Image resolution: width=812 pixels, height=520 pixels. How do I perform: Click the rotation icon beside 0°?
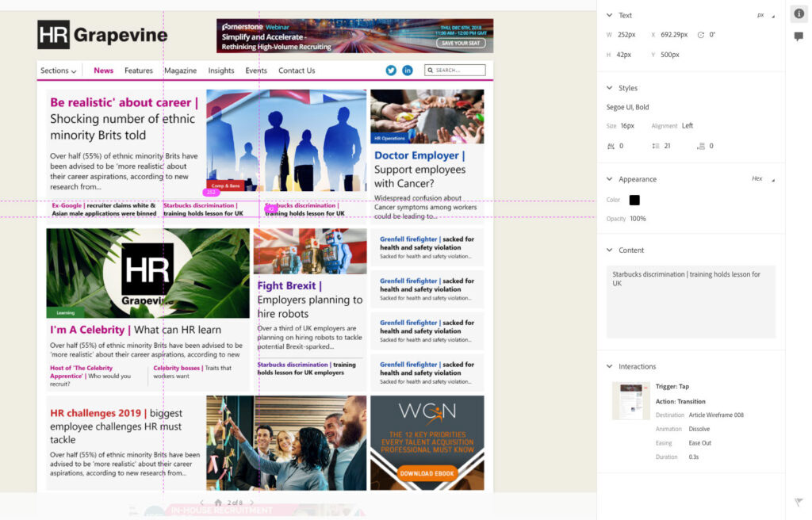coord(700,35)
